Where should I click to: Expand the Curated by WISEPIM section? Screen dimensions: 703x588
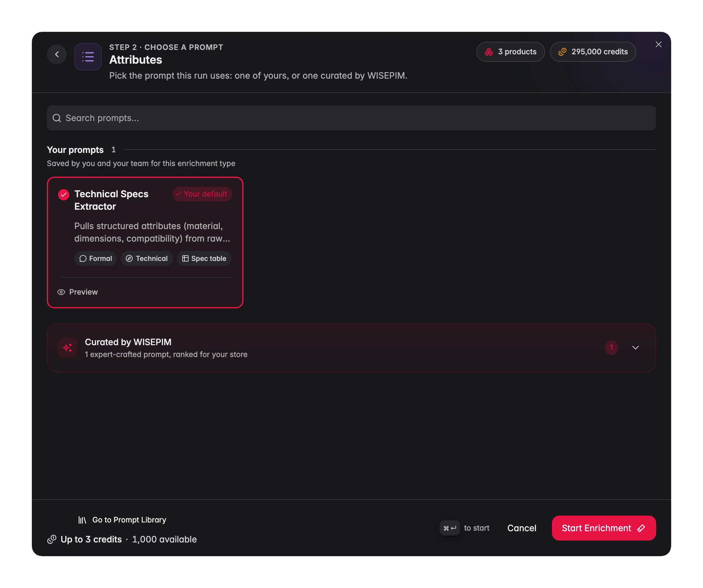(x=351, y=348)
